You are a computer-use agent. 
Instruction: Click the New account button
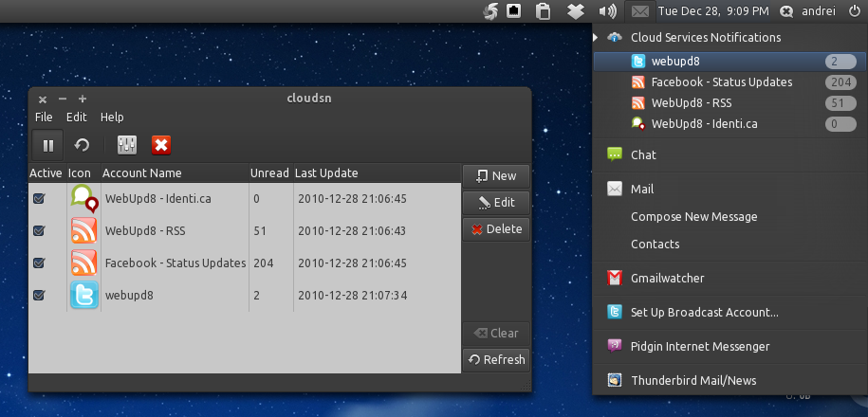point(496,176)
